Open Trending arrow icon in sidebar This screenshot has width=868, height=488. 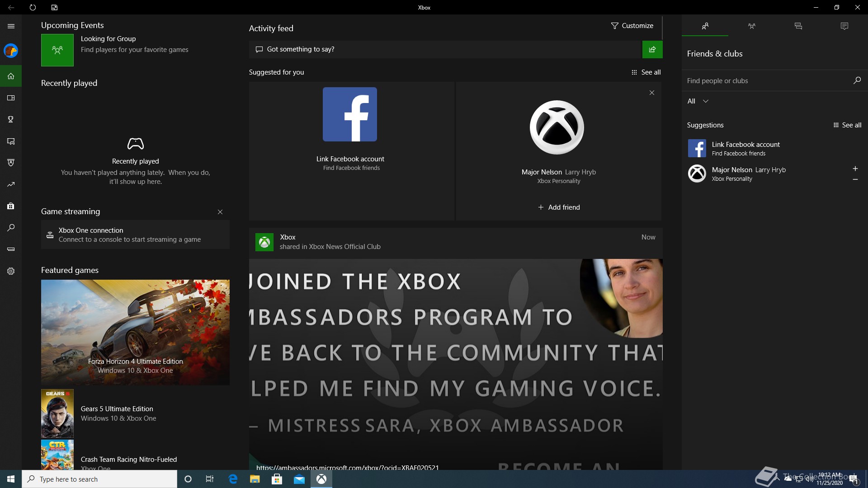point(11,184)
